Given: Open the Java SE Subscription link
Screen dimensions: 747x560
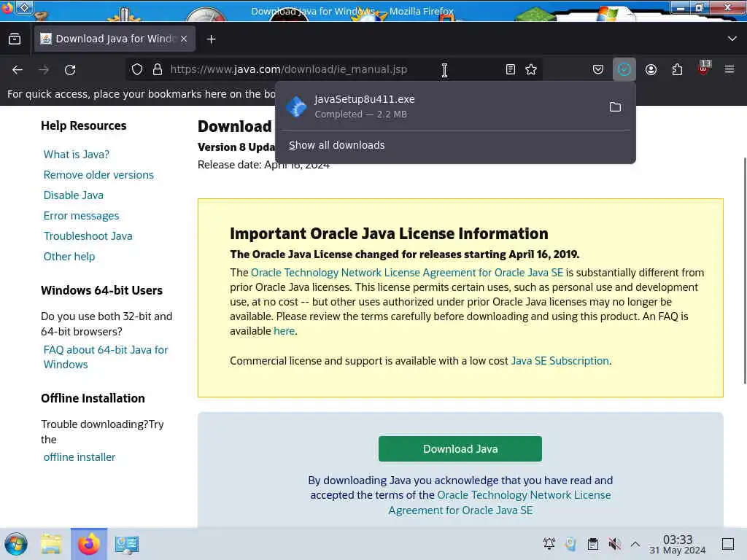Looking at the screenshot, I should click(560, 361).
